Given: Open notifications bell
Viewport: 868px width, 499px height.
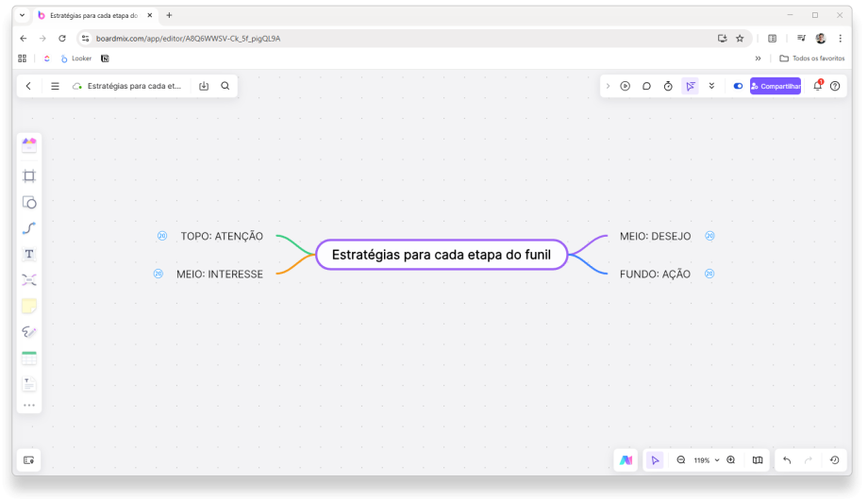Looking at the screenshot, I should [818, 86].
